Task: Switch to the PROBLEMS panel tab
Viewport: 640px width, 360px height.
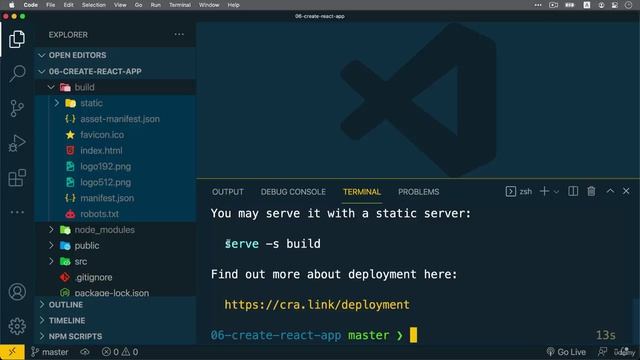Action: [x=419, y=192]
